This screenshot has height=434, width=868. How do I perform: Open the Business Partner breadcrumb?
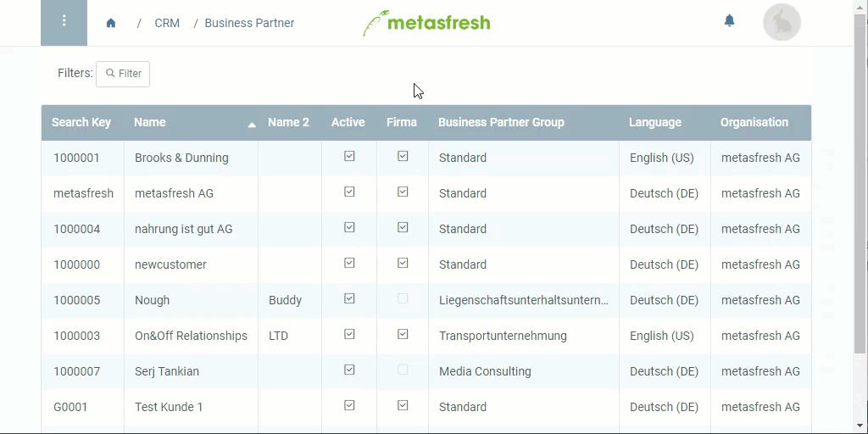click(x=249, y=23)
